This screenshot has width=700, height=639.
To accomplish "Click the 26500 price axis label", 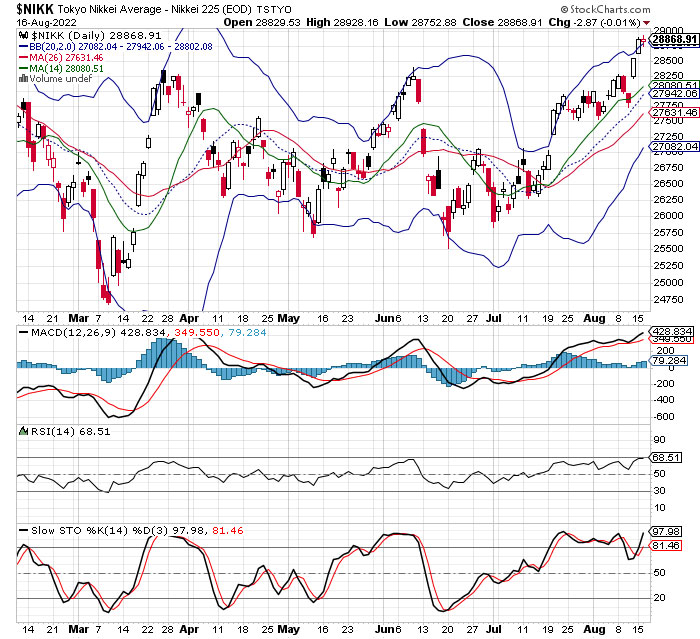I will [x=668, y=184].
